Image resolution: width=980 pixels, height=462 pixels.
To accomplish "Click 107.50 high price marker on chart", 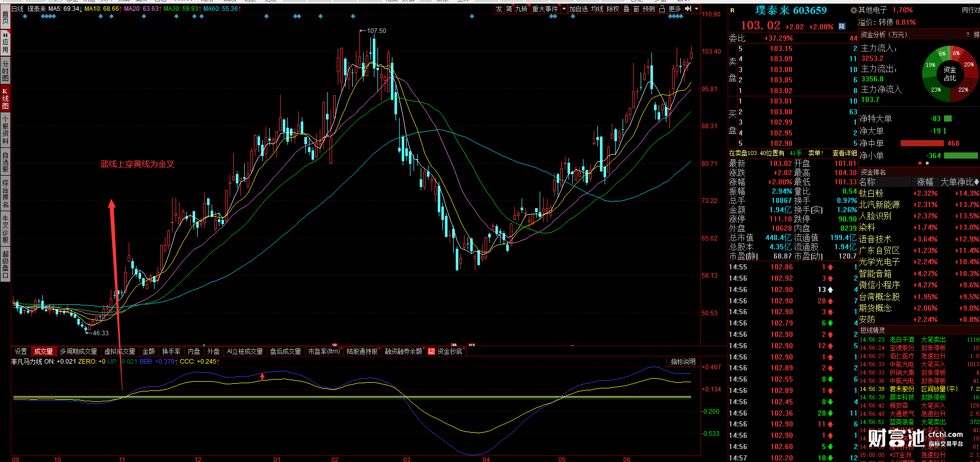I will coord(376,31).
